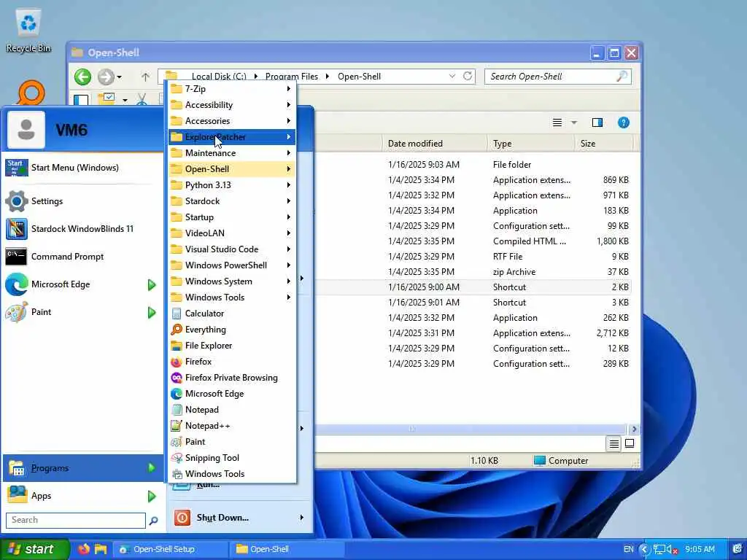
Task: Switch to details view in status bar
Action: (x=614, y=444)
